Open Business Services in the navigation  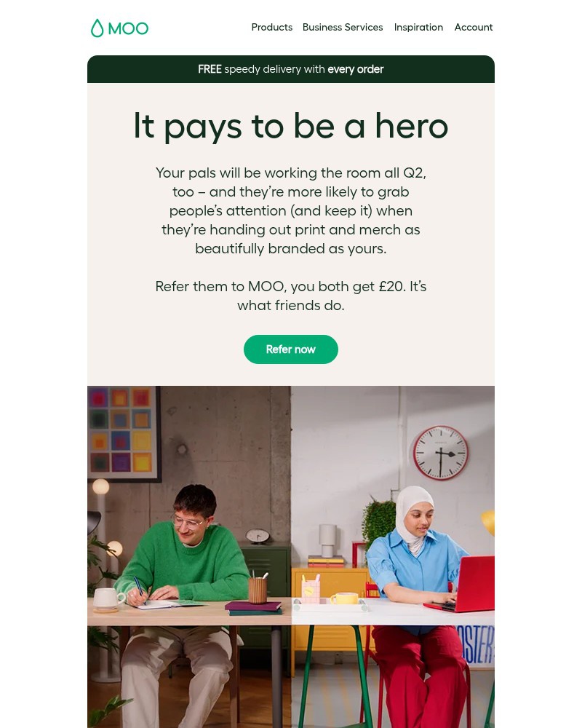(x=343, y=28)
